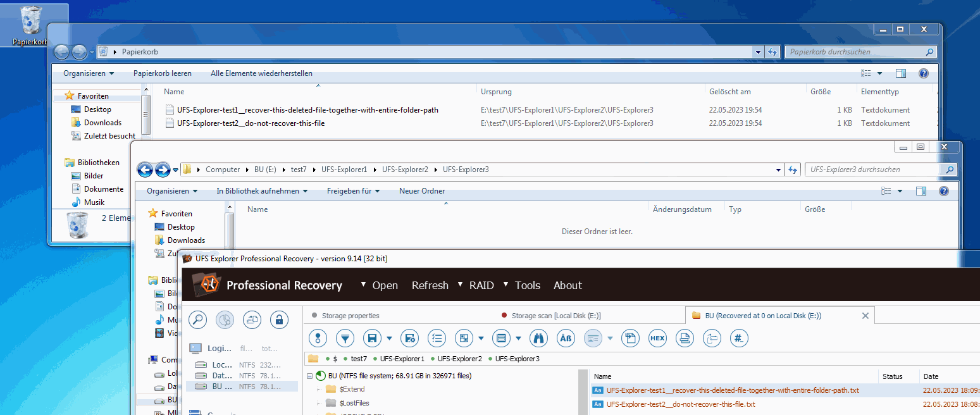Click the preview panel icon in UFS toolbar
The width and height of the screenshot is (980, 415).
(x=593, y=338)
